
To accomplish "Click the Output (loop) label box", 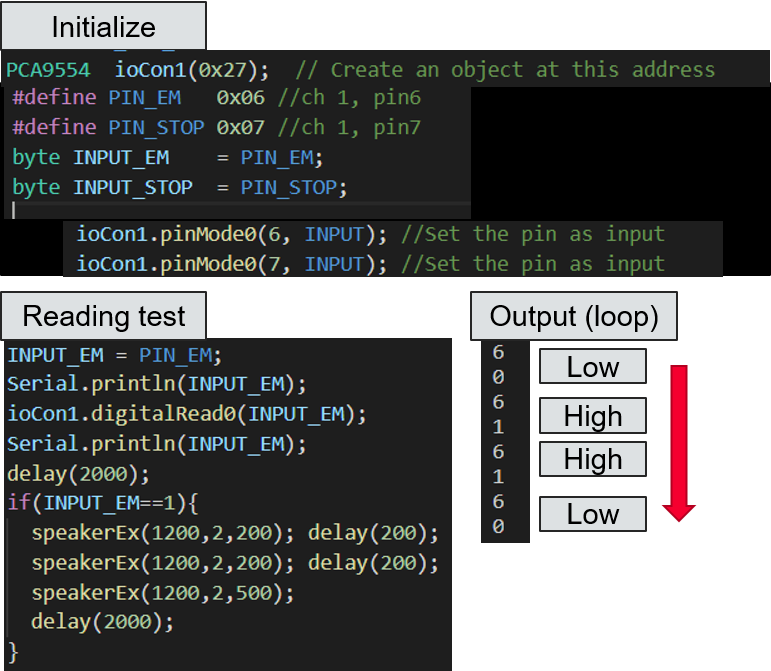I will (x=574, y=316).
